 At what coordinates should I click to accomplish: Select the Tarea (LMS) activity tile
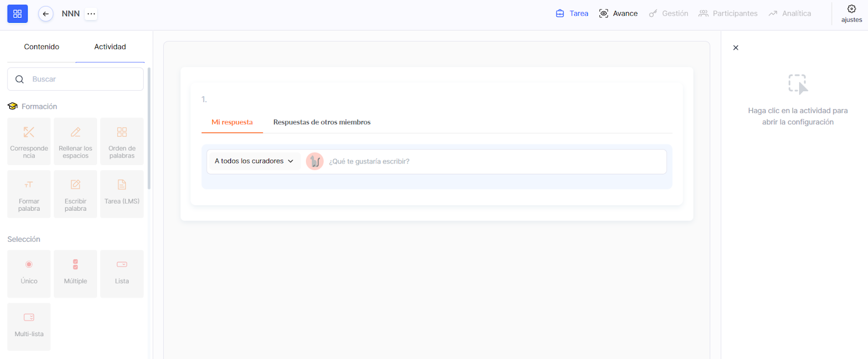tap(122, 194)
